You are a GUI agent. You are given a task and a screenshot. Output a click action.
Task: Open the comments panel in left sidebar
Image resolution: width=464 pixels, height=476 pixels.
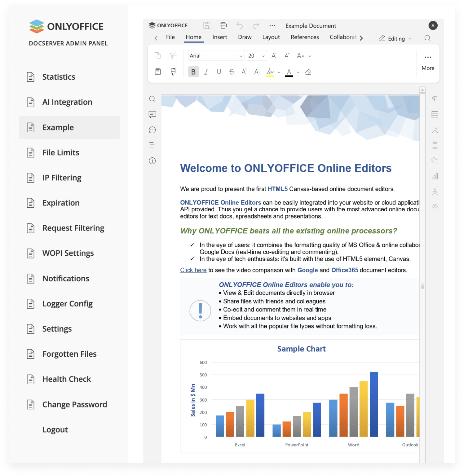click(152, 114)
